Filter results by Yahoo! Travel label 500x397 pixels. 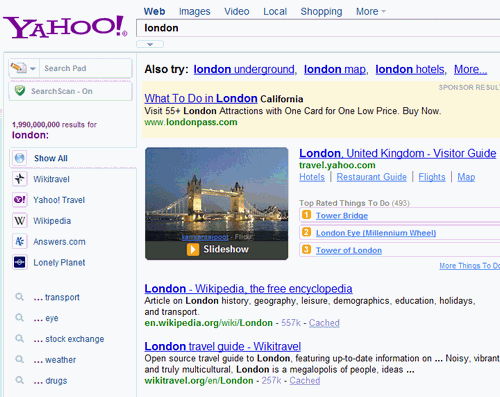tap(59, 200)
